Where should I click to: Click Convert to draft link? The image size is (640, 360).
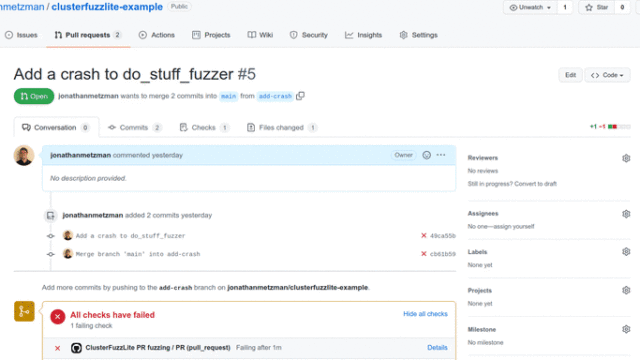click(x=536, y=184)
